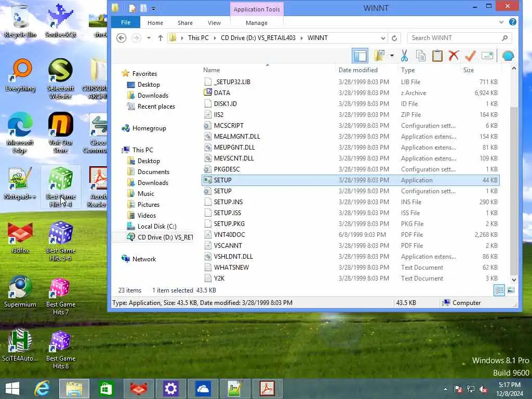532x399 pixels.
Task: Click the Application Tools contextual tab
Action: [257, 9]
